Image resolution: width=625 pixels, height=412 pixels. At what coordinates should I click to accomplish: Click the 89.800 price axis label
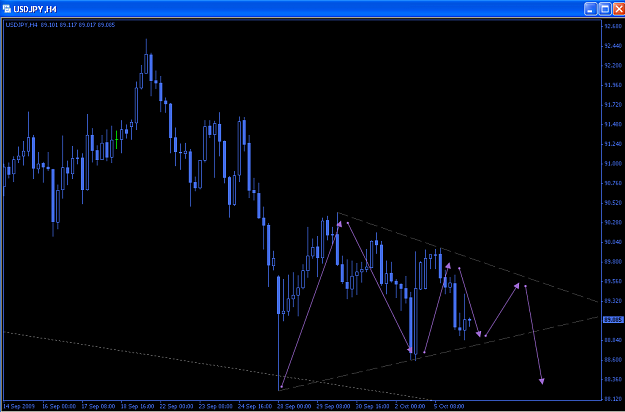613,261
